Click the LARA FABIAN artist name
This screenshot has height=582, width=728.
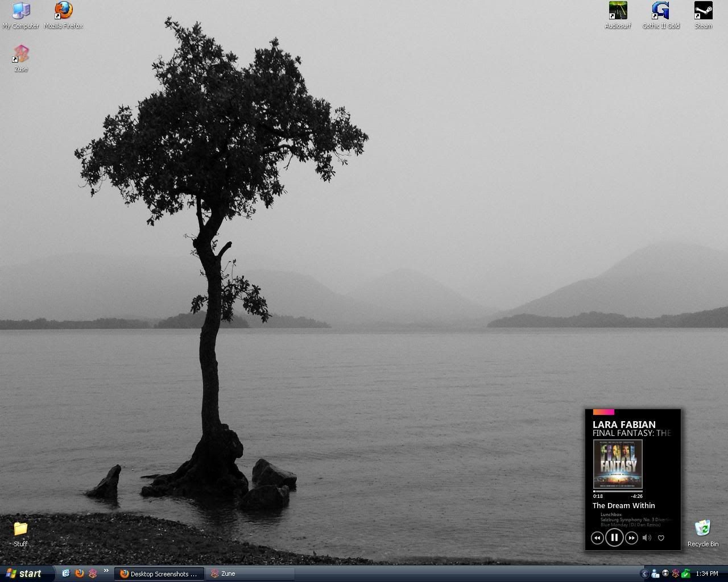pyautogui.click(x=624, y=425)
